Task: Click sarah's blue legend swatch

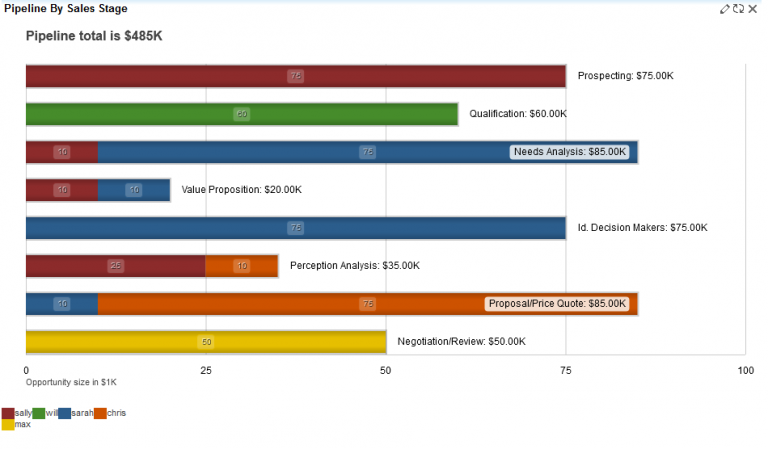Action: point(64,413)
